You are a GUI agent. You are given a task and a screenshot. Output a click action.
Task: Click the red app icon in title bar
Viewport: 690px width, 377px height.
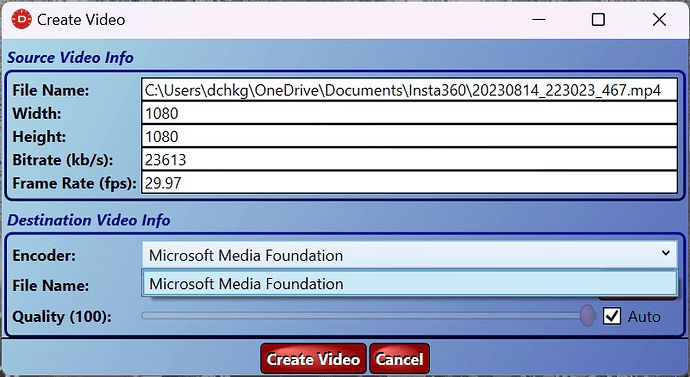point(21,19)
